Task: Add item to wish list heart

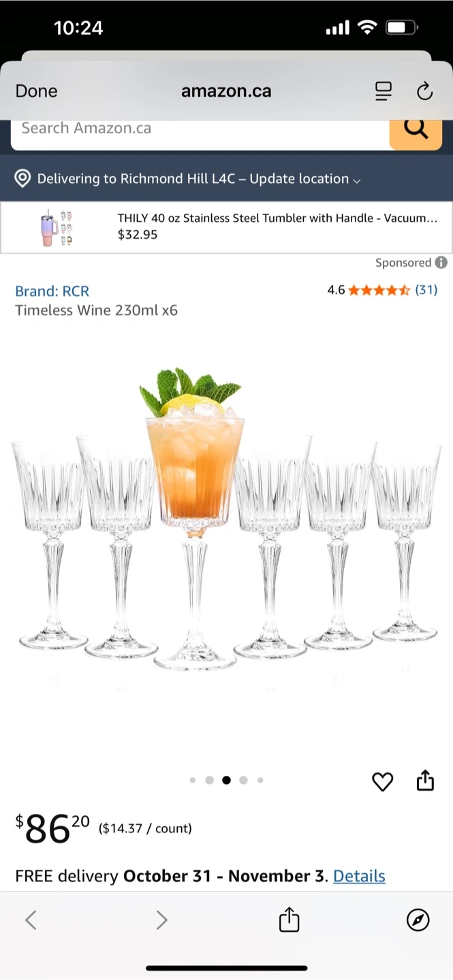Action: pyautogui.click(x=383, y=782)
